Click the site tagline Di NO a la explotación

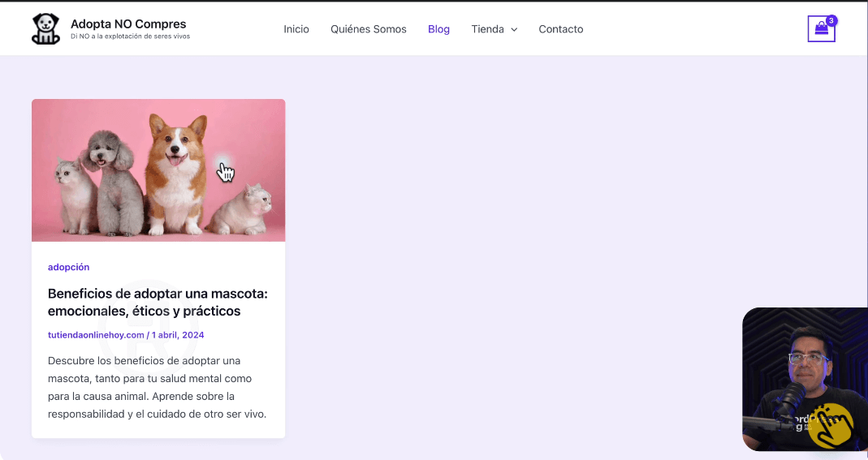[x=130, y=37]
